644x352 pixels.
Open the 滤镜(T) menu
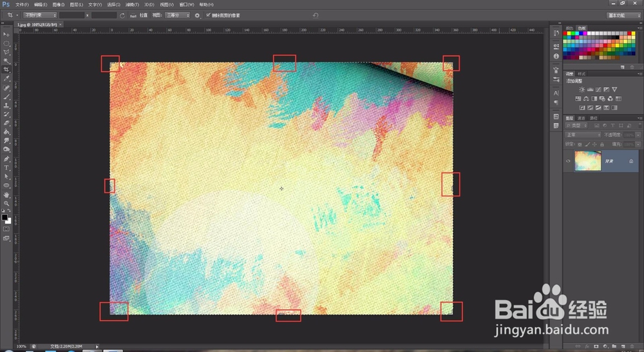point(132,5)
